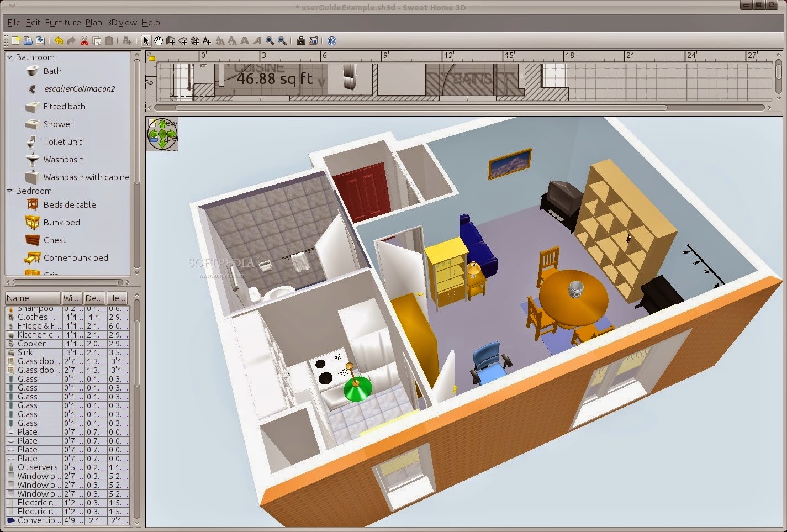Open the Plan menu
Viewport: 787px width, 532px height.
94,23
